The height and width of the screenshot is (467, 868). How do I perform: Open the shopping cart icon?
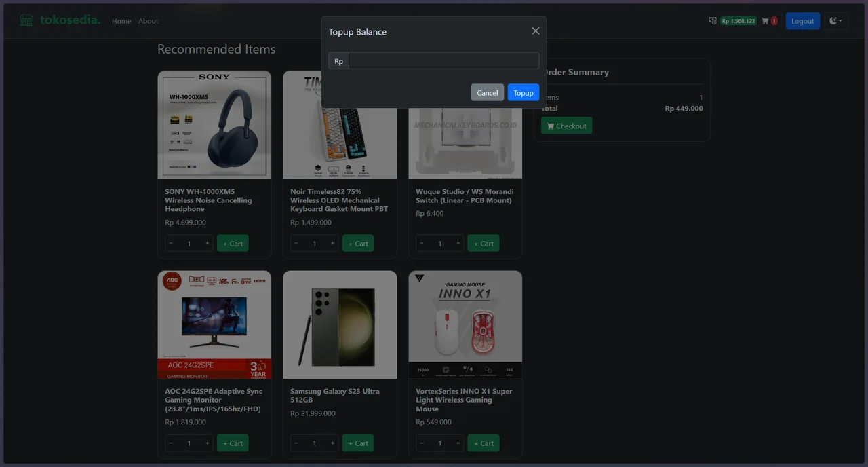point(765,21)
